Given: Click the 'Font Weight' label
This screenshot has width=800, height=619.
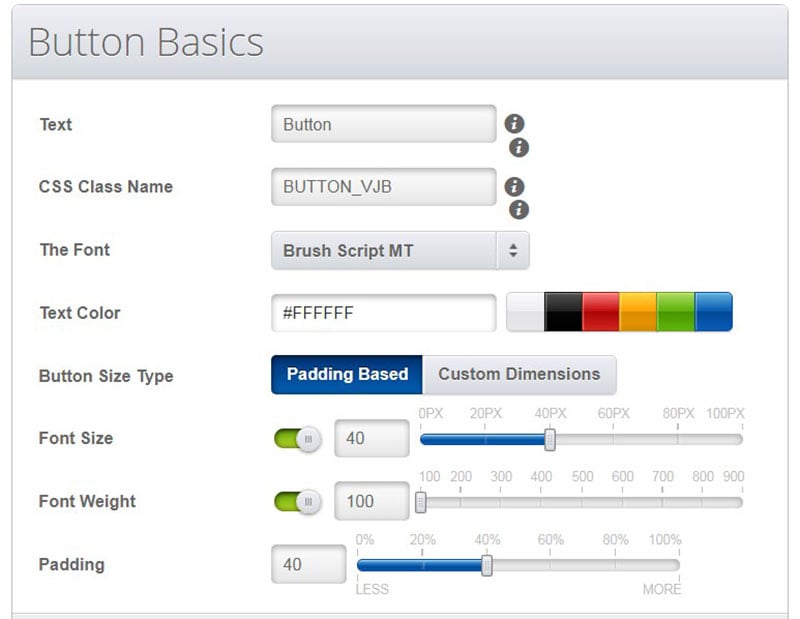Looking at the screenshot, I should click(x=87, y=502).
